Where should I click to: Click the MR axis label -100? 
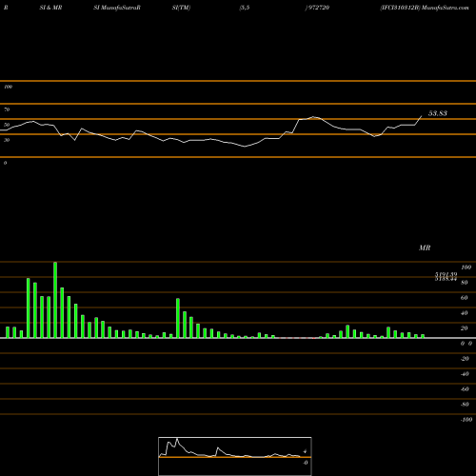click(x=466, y=420)
